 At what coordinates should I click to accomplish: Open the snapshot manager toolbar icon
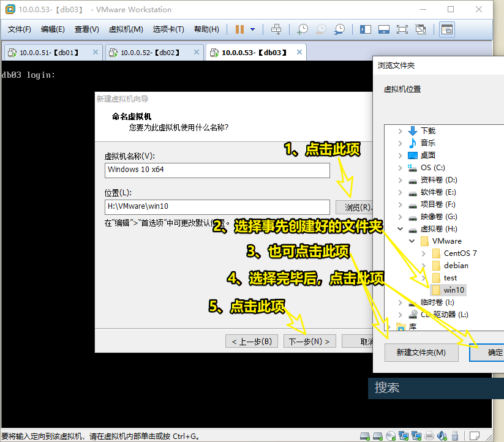(339, 29)
